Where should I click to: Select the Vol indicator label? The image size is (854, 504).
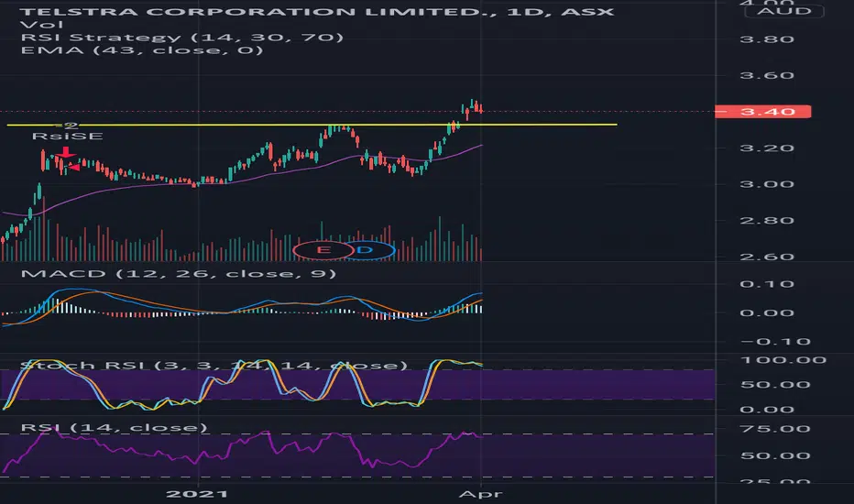[x=41, y=25]
